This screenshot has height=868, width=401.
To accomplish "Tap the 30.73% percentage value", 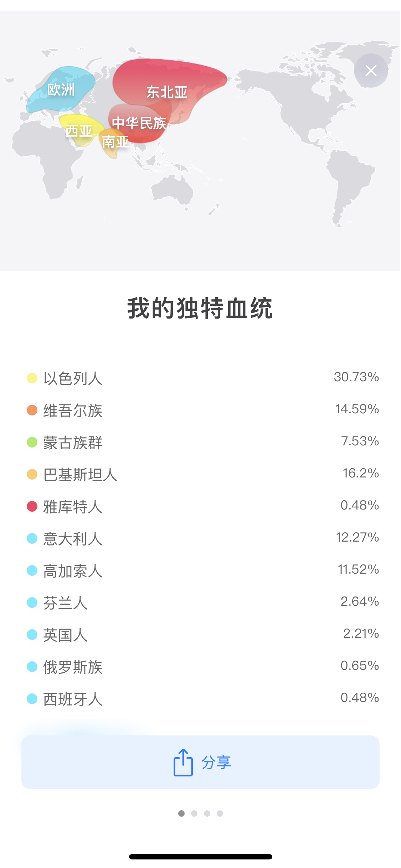I will [x=356, y=377].
